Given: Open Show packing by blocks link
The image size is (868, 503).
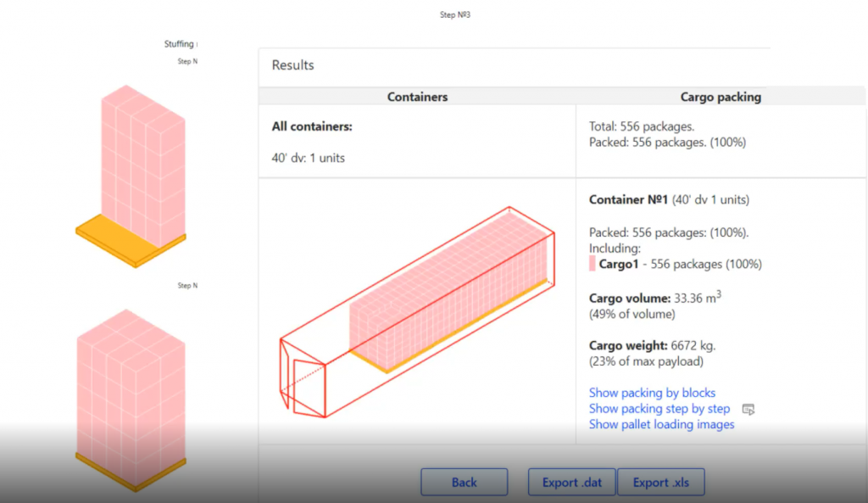Looking at the screenshot, I should point(652,393).
